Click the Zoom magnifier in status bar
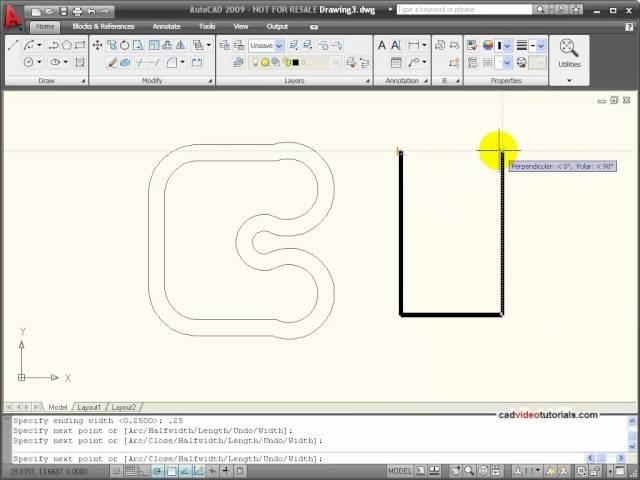Image resolution: width=640 pixels, height=480 pixels. coord(469,471)
